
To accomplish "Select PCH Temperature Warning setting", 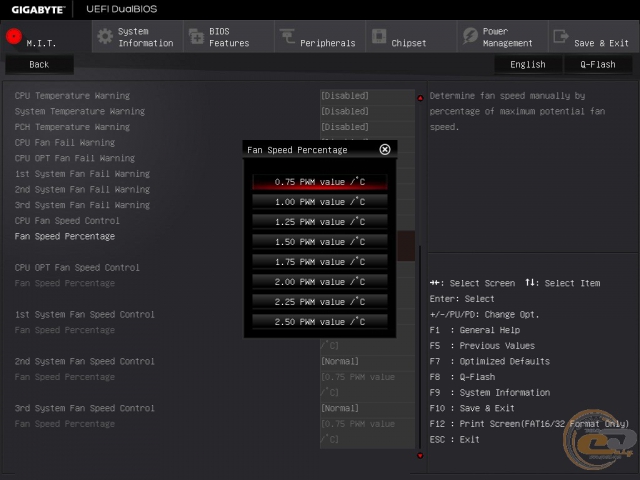I will (x=72, y=127).
